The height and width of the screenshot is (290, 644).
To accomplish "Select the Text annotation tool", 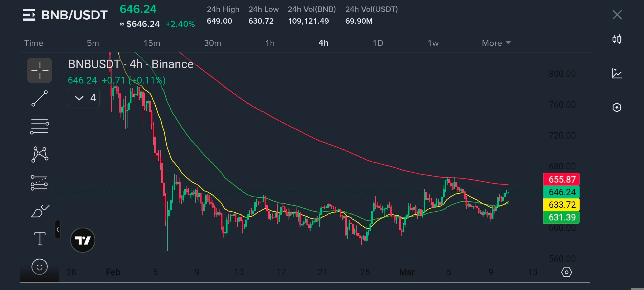I will click(40, 238).
